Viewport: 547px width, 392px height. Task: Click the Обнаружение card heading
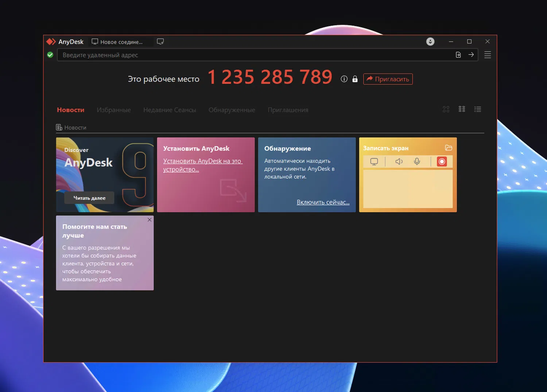[288, 148]
